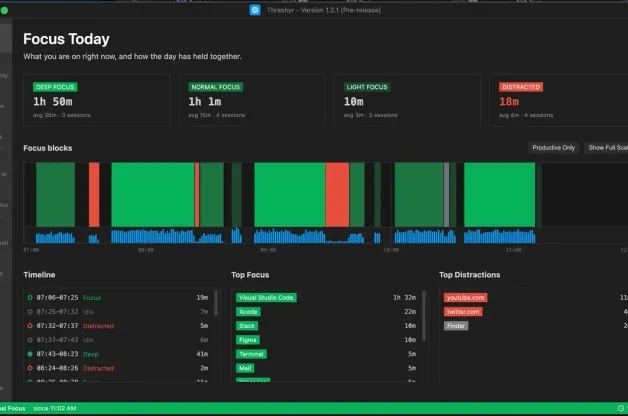
Task: Click the NORMAL FOCUS badge
Action: point(215,87)
